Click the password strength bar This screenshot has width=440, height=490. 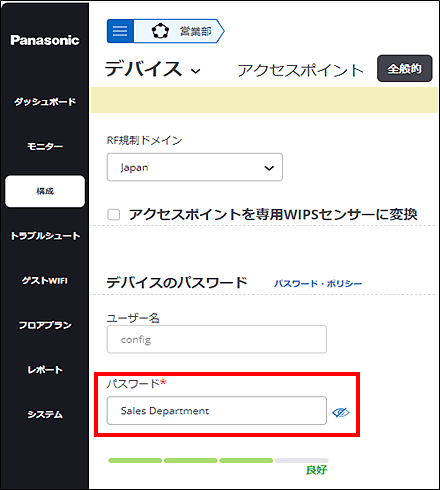click(218, 460)
